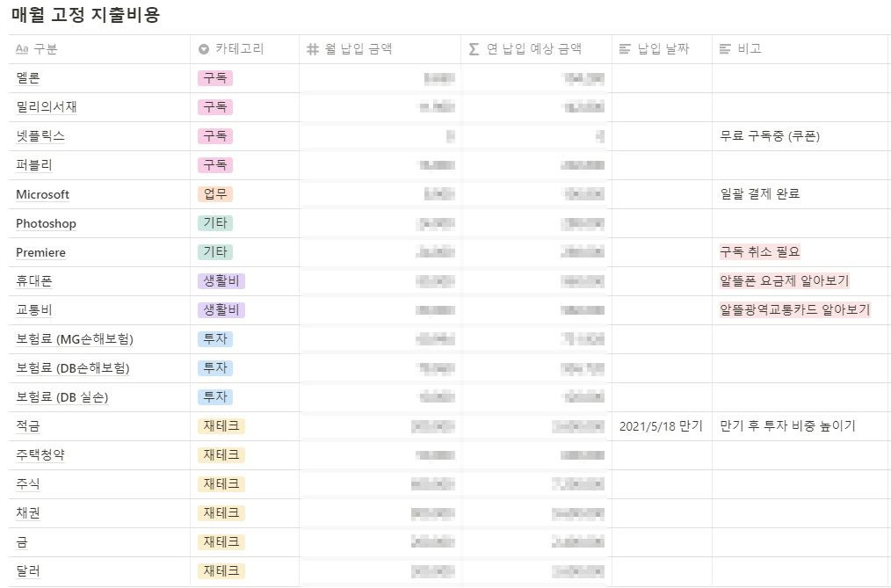Edit the note 일괄 결제 완료
891x588 pixels.
(x=760, y=193)
